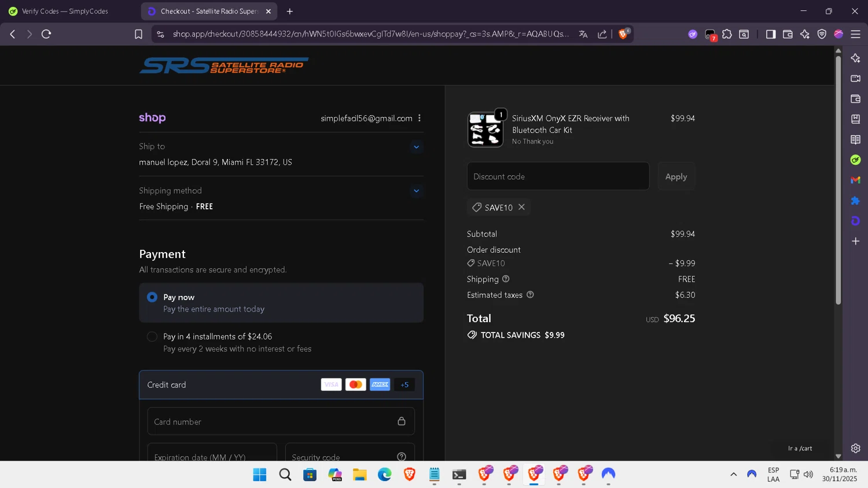Click the address bar URL
868x488 pixels.
pyautogui.click(x=370, y=34)
